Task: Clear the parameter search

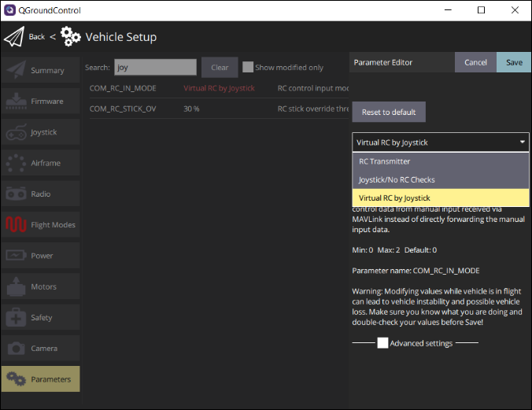Action: [x=220, y=67]
